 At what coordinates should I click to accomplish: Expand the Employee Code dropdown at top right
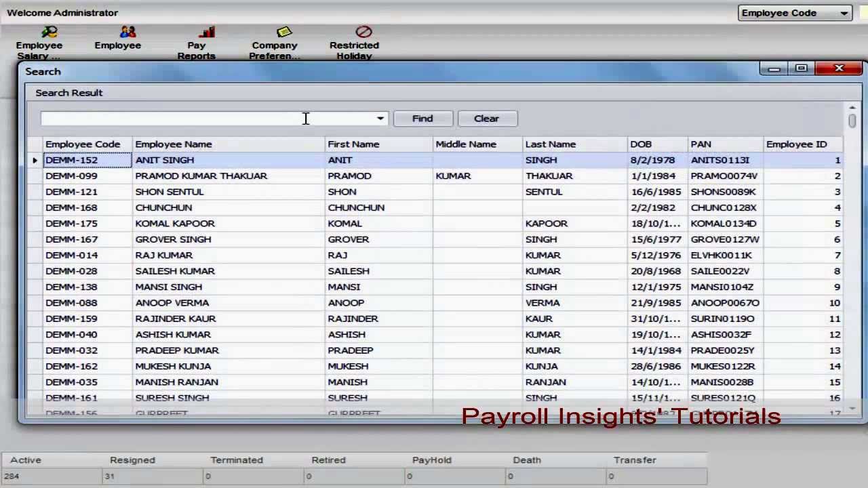click(844, 13)
